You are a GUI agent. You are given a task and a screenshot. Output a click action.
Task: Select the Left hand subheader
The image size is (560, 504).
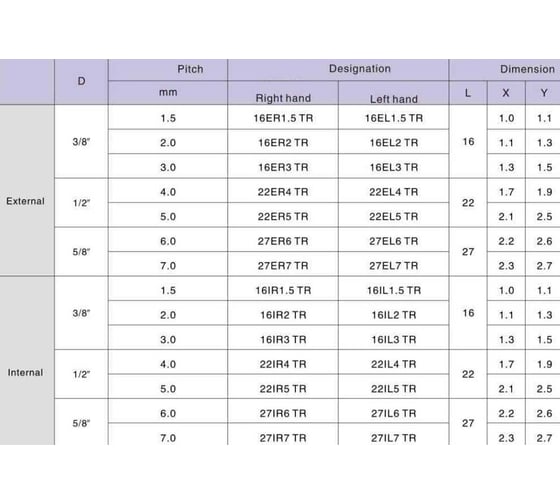394,99
